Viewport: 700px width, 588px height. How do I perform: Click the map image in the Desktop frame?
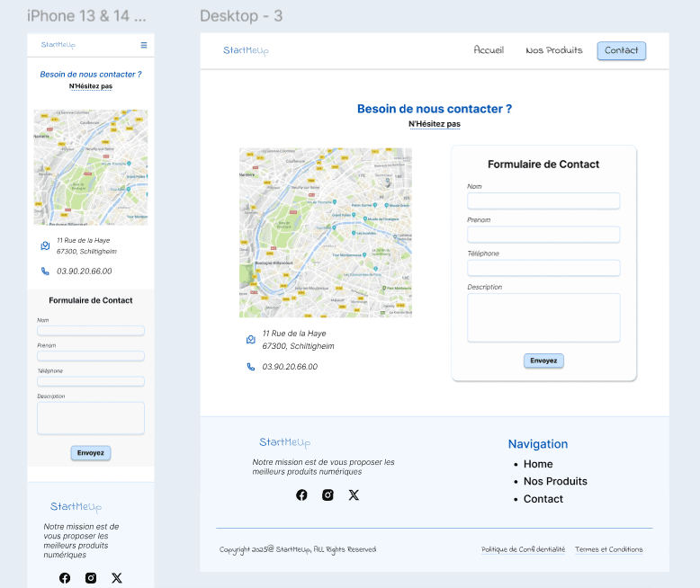pos(326,233)
